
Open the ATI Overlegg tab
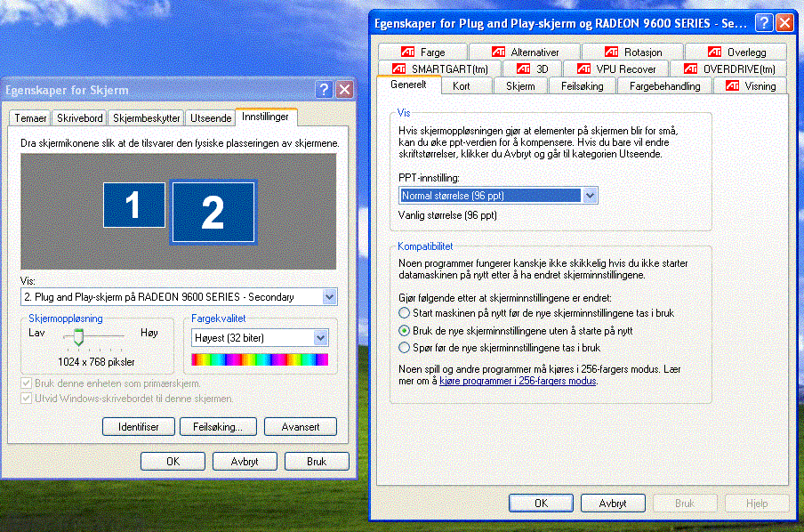click(x=736, y=52)
